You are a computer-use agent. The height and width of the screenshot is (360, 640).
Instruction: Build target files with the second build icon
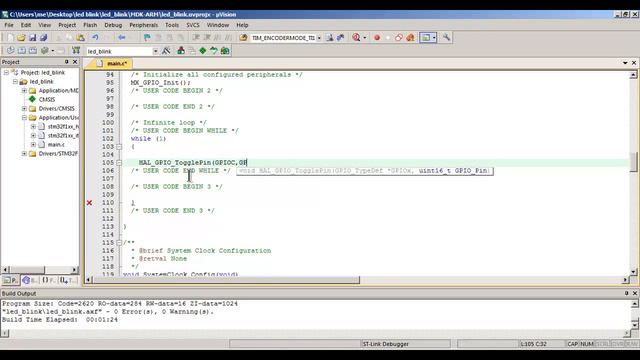click(21, 51)
